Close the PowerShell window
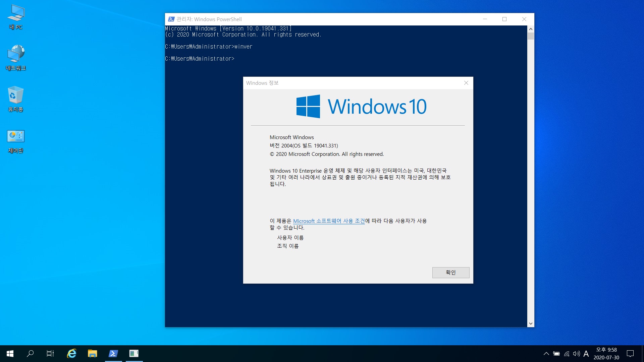Viewport: 644px width, 362px height. point(524,19)
